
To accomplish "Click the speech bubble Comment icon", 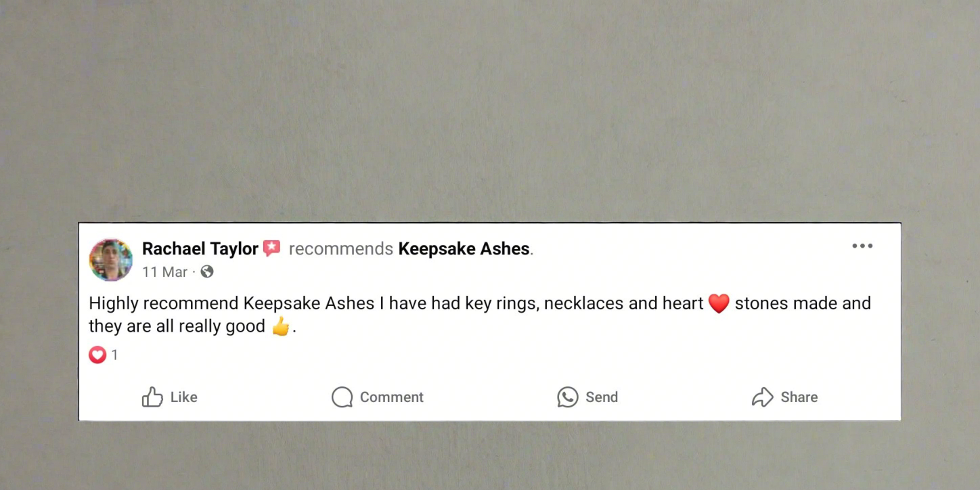I will point(342,397).
